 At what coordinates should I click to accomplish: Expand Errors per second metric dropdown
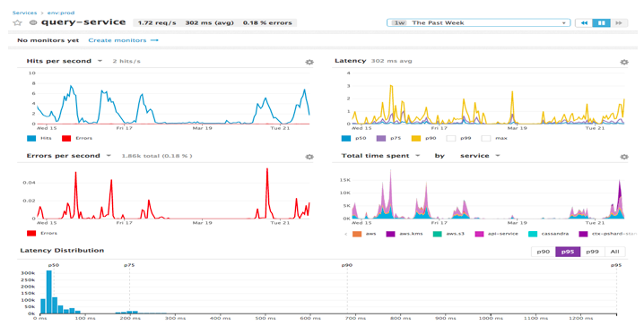pos(109,156)
